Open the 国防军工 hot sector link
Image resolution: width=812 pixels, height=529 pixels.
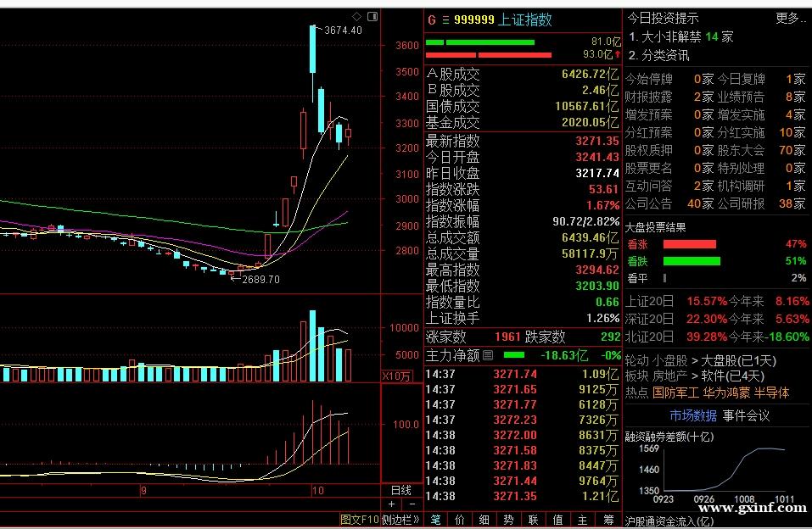pyautogui.click(x=675, y=393)
